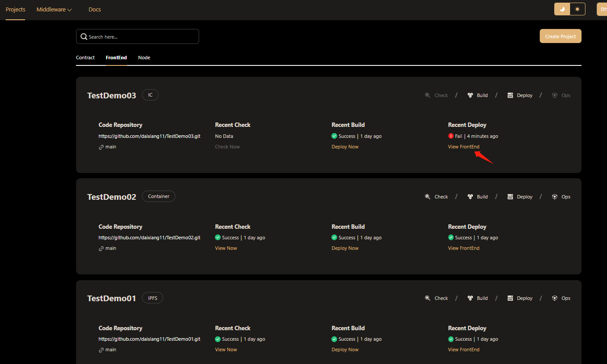Switch to dark mode moon icon
Image resolution: width=607 pixels, height=364 pixels.
(x=562, y=9)
